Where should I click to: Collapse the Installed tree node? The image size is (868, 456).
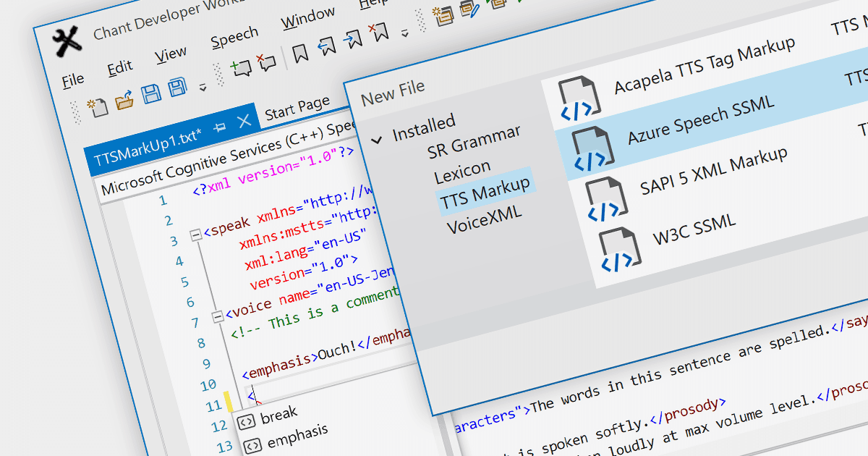click(376, 139)
